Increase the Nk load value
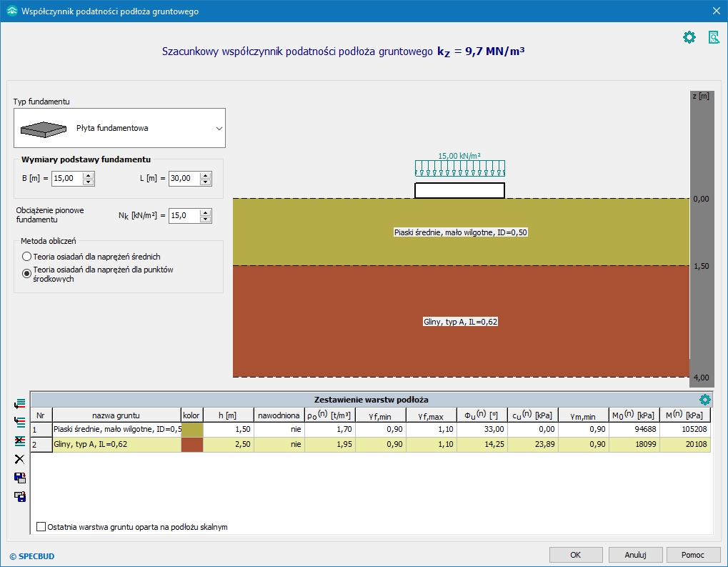728x567 pixels. coord(206,212)
